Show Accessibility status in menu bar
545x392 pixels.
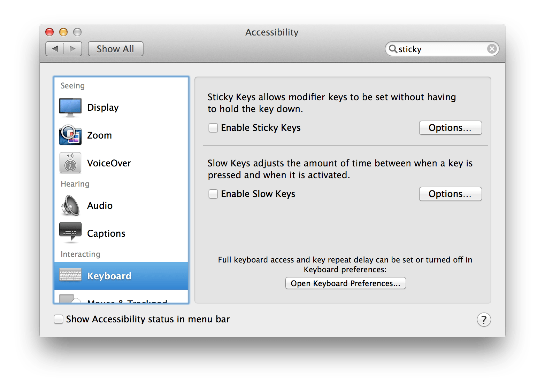[x=58, y=319]
